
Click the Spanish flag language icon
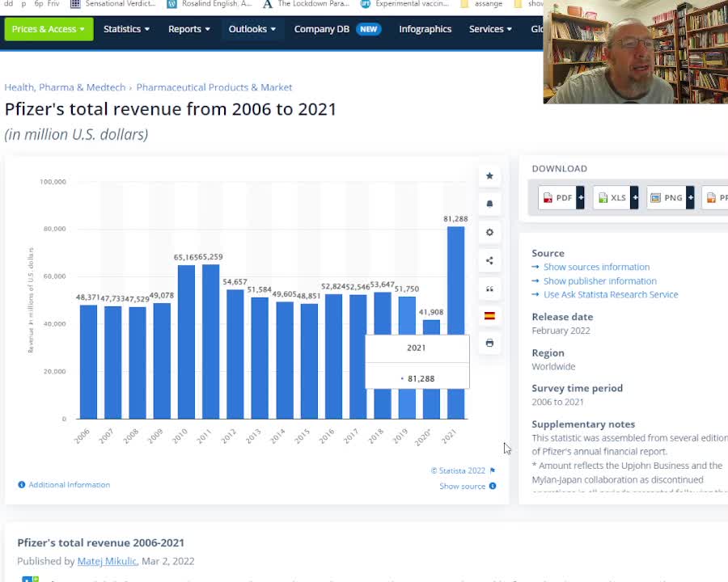[489, 316]
